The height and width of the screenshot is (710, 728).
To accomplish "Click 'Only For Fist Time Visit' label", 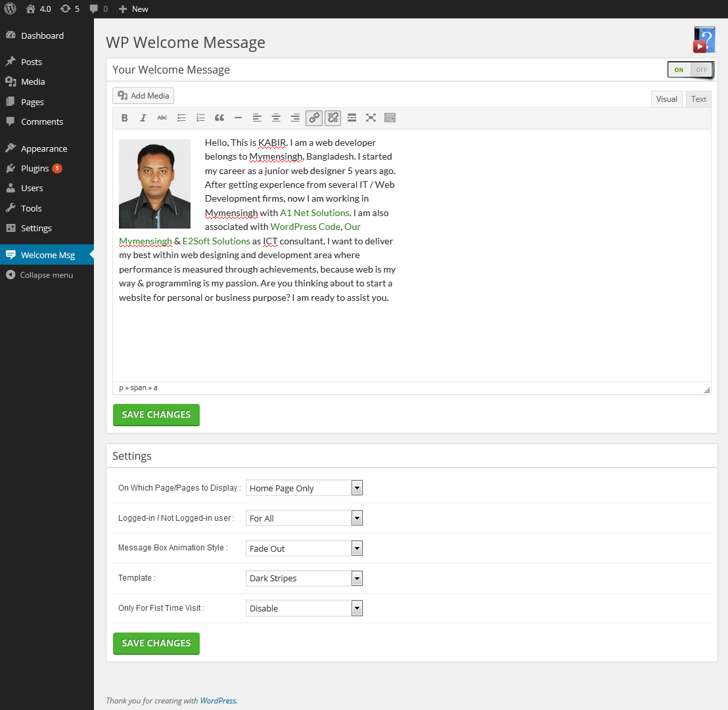I will [x=161, y=608].
